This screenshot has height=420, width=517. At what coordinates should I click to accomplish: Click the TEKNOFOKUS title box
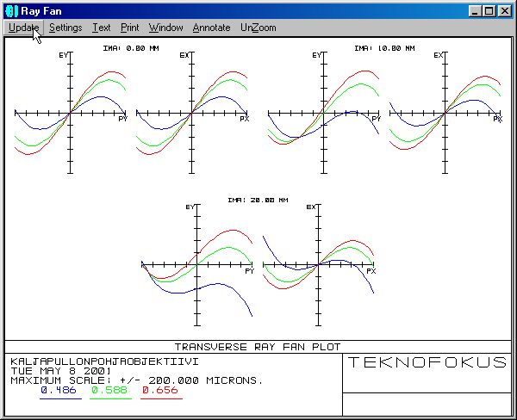pyautogui.click(x=427, y=362)
